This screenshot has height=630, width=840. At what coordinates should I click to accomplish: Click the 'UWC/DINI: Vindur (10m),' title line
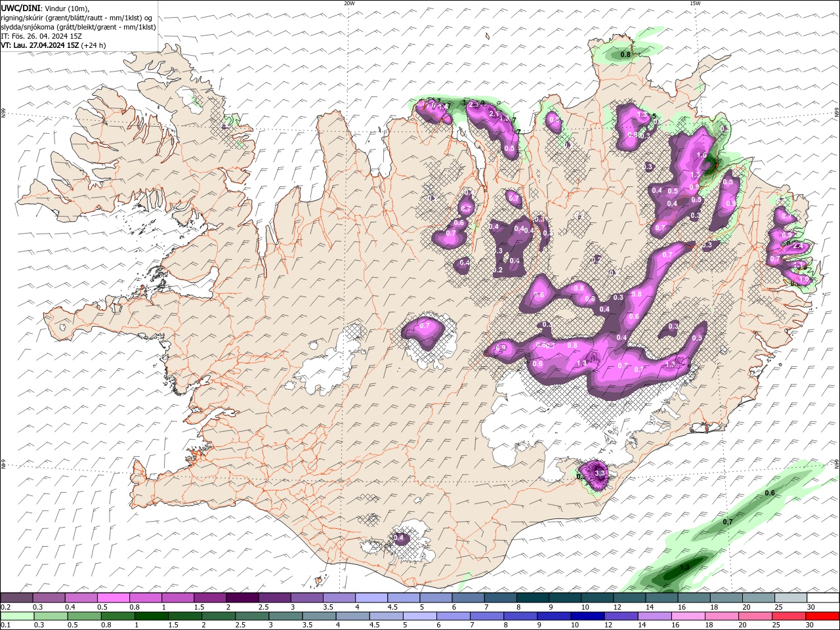coord(45,8)
